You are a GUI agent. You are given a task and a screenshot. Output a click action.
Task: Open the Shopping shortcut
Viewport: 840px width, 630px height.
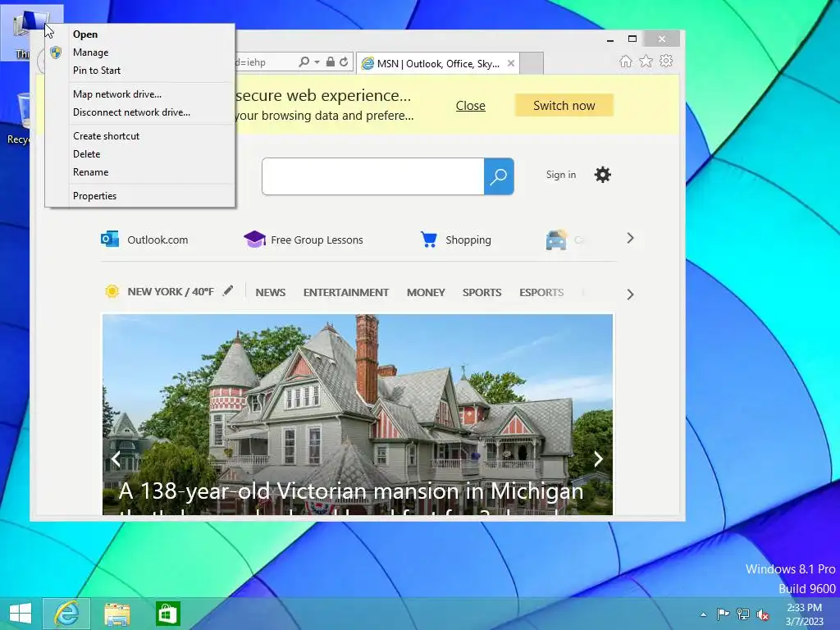pos(456,240)
